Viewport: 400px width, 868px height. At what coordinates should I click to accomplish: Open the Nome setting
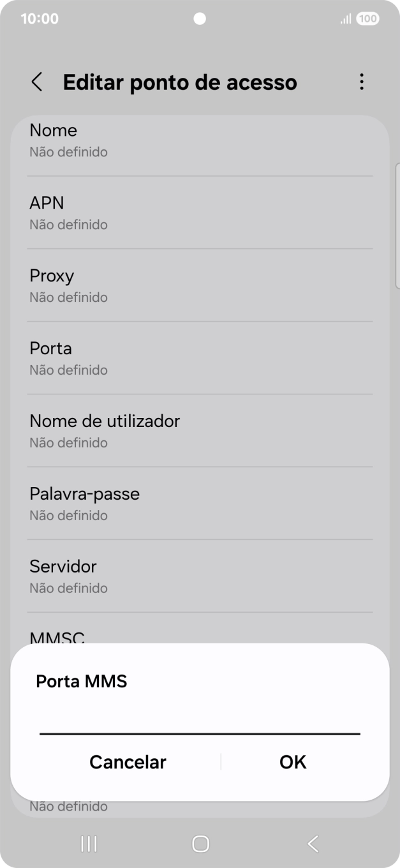(x=200, y=140)
